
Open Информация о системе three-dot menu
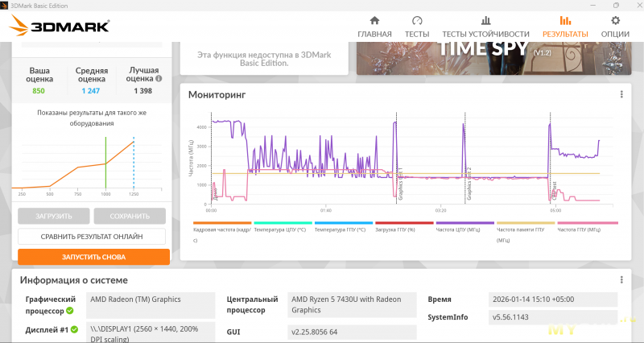pyautogui.click(x=621, y=279)
